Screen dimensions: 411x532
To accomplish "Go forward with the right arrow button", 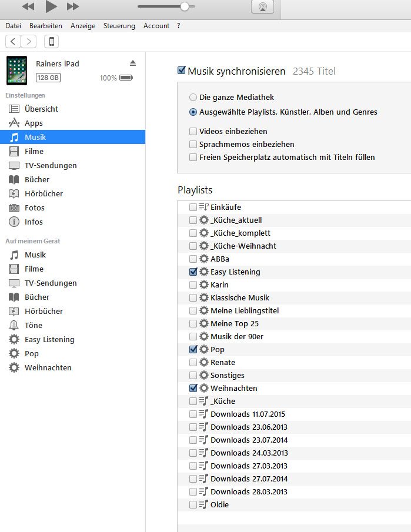I will [29, 41].
